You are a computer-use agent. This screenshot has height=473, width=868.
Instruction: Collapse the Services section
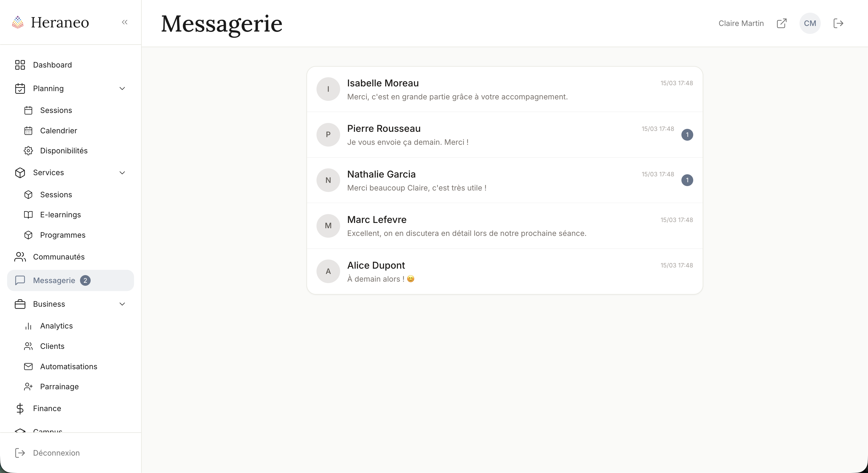click(123, 173)
